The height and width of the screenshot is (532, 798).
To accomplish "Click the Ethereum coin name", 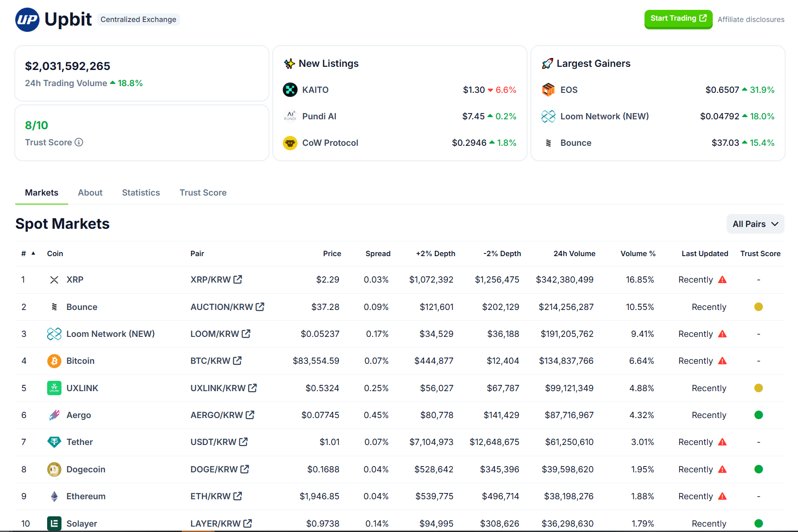I will pos(86,496).
